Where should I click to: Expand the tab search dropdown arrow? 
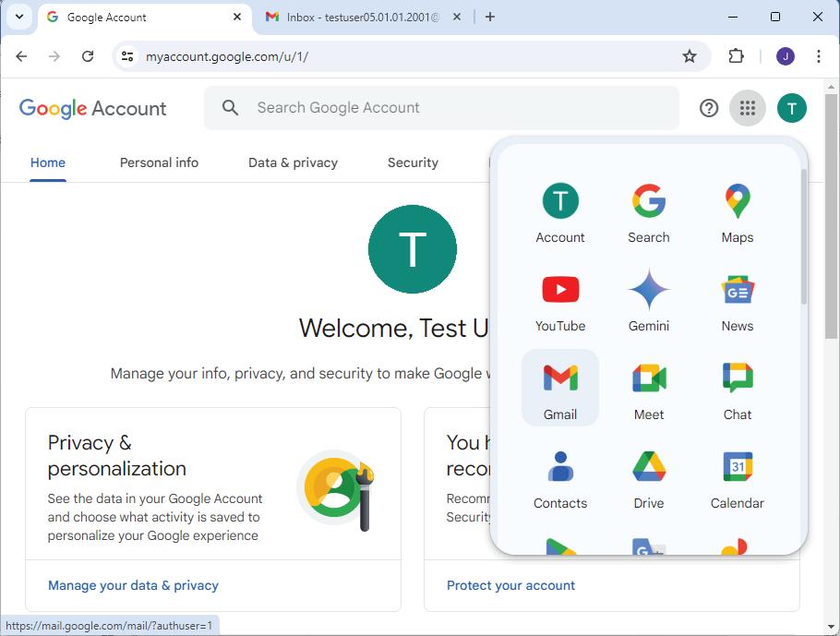(x=19, y=17)
